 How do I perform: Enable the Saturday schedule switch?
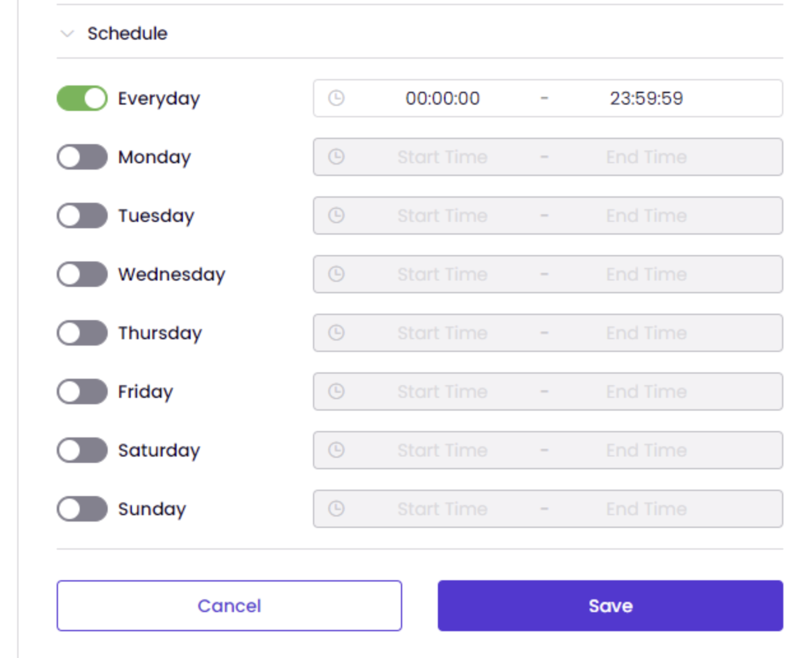pyautogui.click(x=82, y=450)
